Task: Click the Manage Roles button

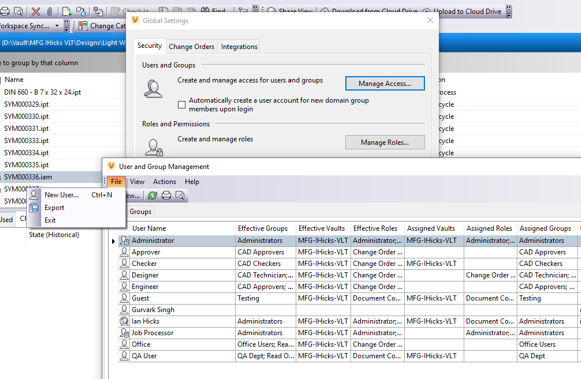Action: [x=385, y=142]
